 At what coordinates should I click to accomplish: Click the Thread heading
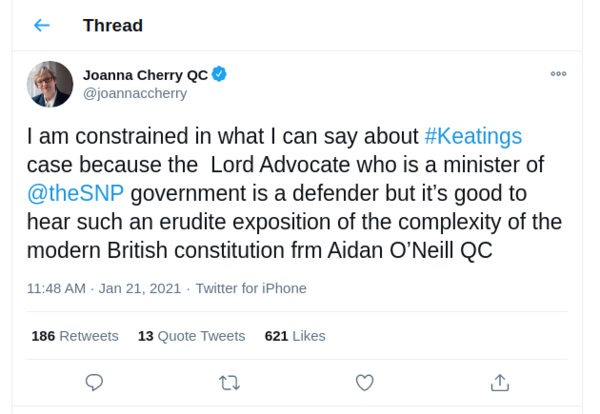click(113, 25)
